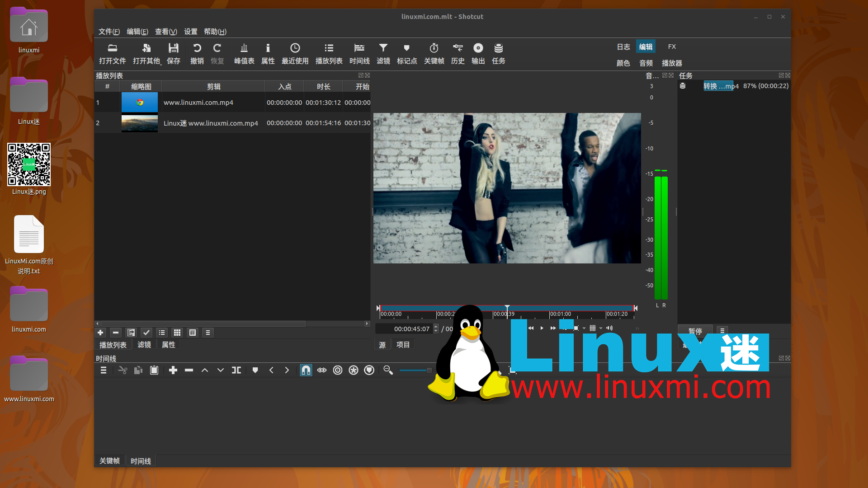Undo the last action (撤销)
The image size is (868, 488).
[x=197, y=54]
